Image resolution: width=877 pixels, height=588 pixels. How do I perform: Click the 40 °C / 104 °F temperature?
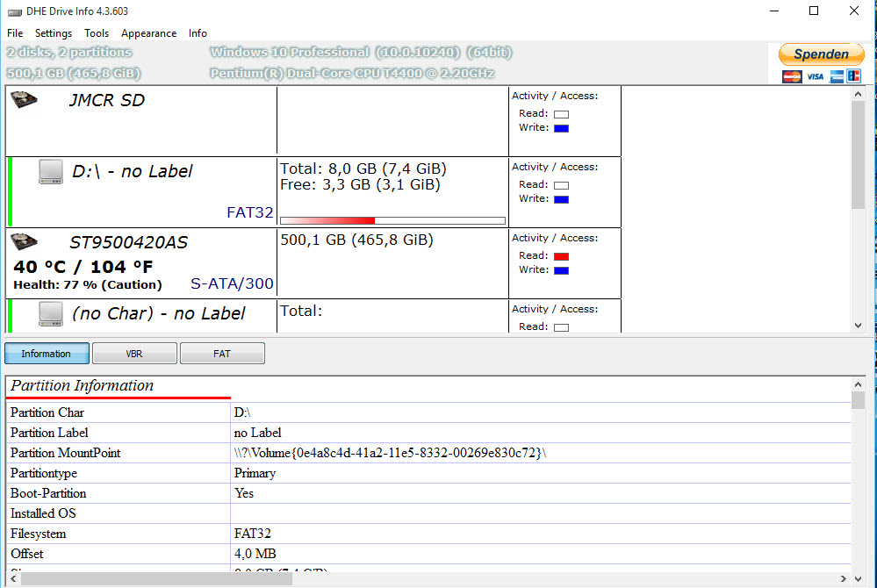(x=83, y=267)
